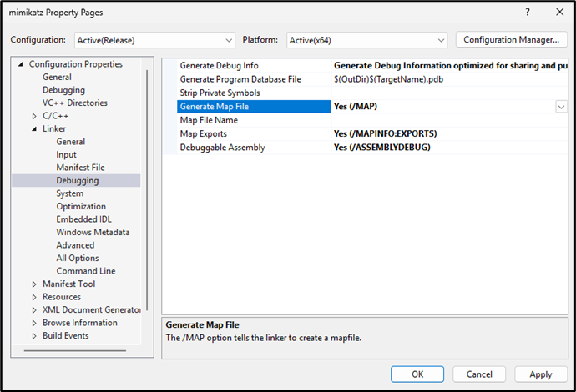The width and height of the screenshot is (576, 392).
Task: Click the Generate Debug Information optimized value
Action: click(450, 66)
